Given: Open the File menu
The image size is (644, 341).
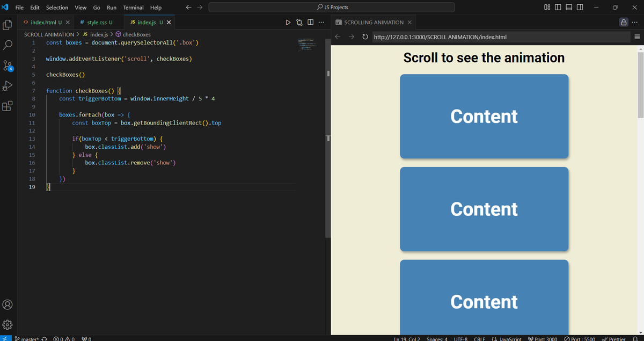Looking at the screenshot, I should (19, 8).
